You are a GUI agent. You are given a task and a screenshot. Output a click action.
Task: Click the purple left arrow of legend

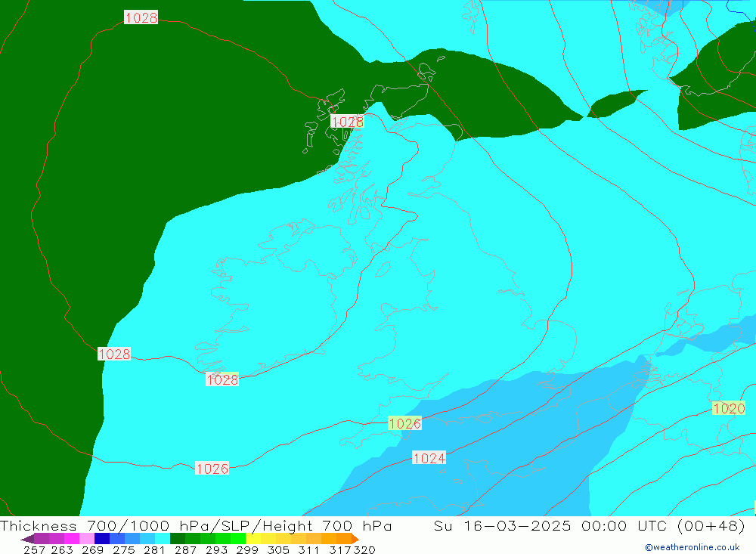point(27,539)
